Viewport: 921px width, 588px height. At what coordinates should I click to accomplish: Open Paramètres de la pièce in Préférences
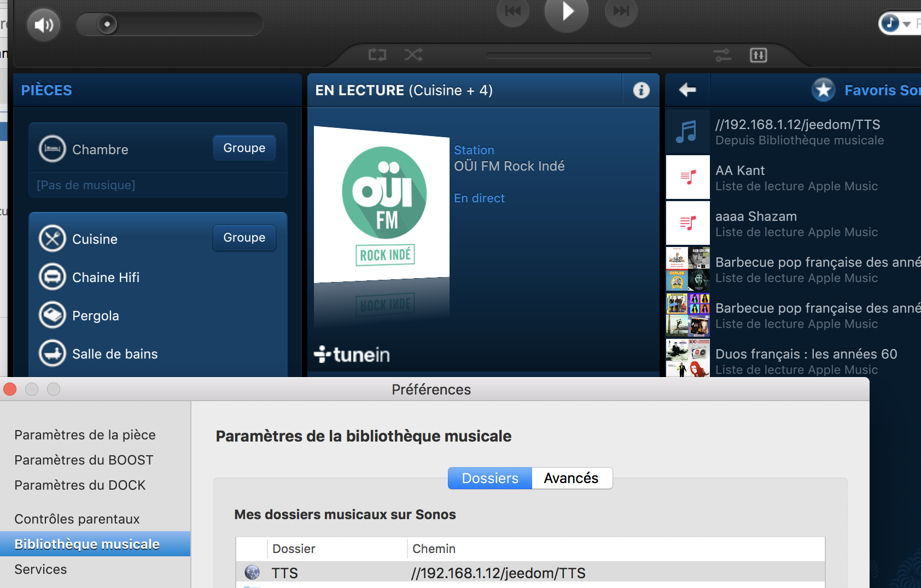(85, 435)
